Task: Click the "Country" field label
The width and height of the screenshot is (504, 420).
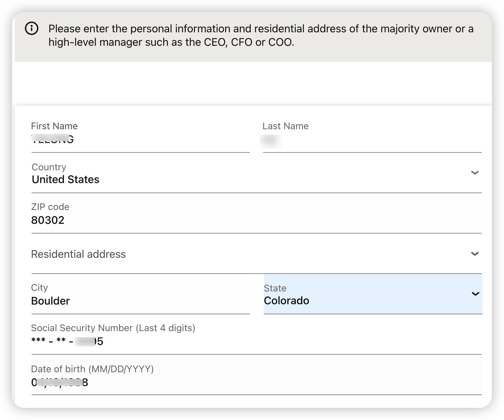Action: (x=49, y=167)
